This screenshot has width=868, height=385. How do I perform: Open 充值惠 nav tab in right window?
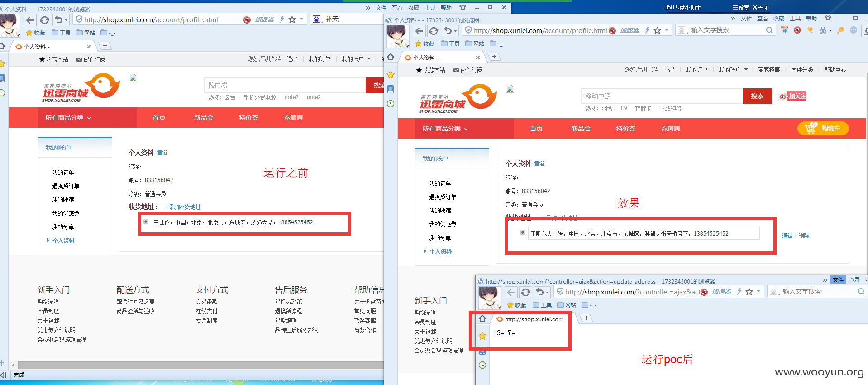(x=670, y=129)
